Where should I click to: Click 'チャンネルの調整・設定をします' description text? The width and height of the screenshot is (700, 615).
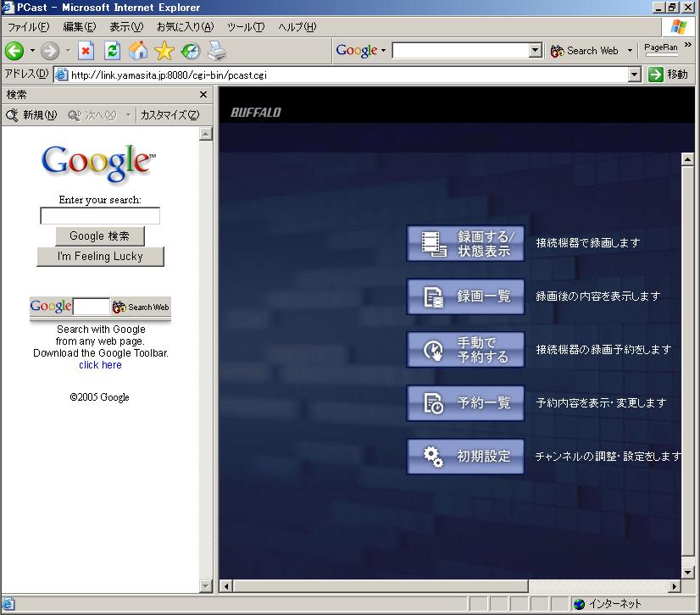click(608, 456)
